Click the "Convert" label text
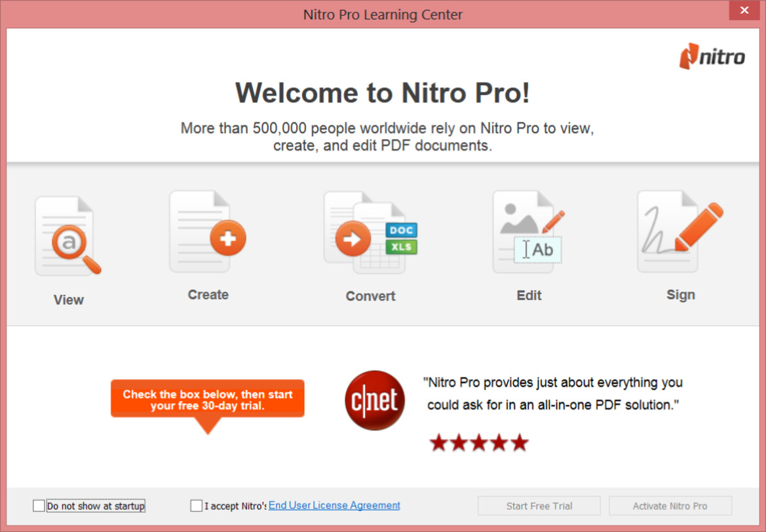This screenshot has height=532, width=766. (370, 296)
